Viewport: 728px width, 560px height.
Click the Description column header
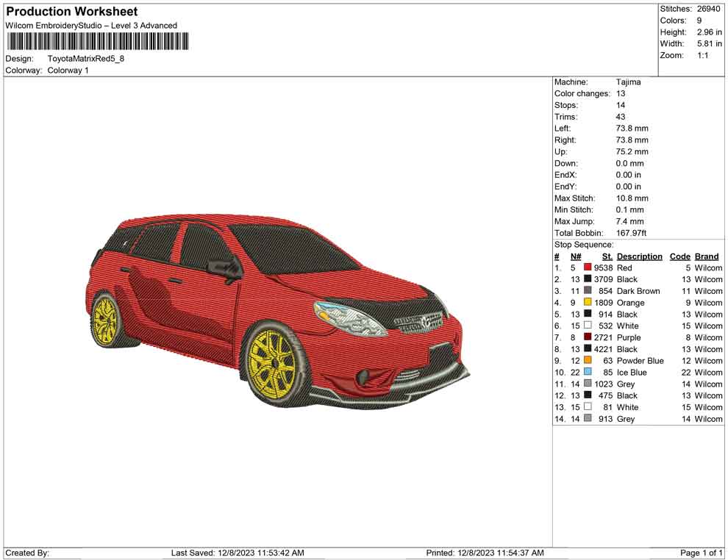point(640,256)
